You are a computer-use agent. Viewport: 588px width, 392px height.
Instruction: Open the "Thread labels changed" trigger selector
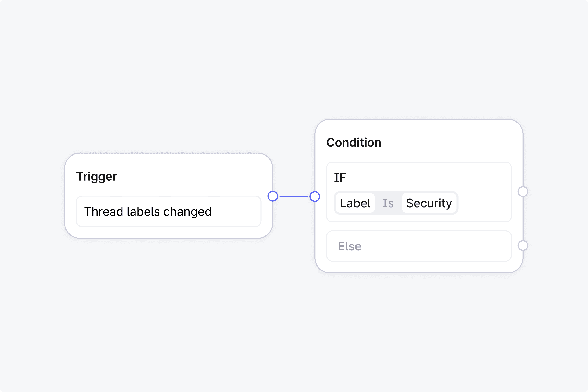pos(169,211)
